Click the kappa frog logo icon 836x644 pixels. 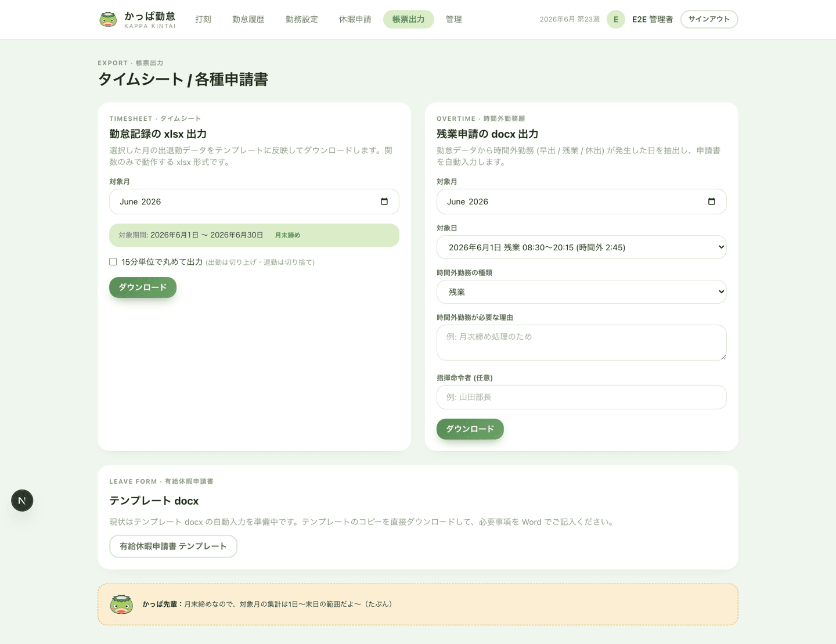(x=108, y=19)
